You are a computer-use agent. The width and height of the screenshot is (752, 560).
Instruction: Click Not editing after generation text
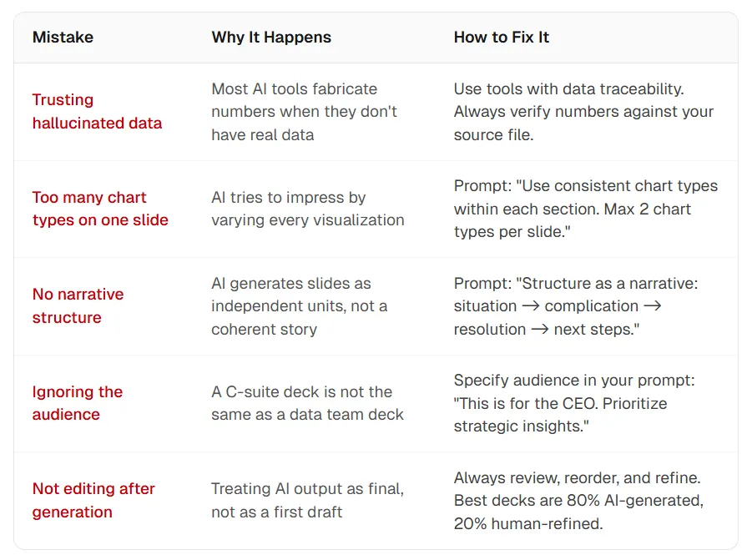[x=93, y=500]
